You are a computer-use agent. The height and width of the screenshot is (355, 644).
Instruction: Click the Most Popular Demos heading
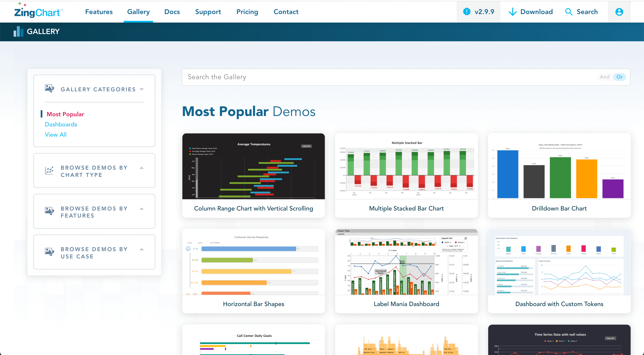(249, 112)
